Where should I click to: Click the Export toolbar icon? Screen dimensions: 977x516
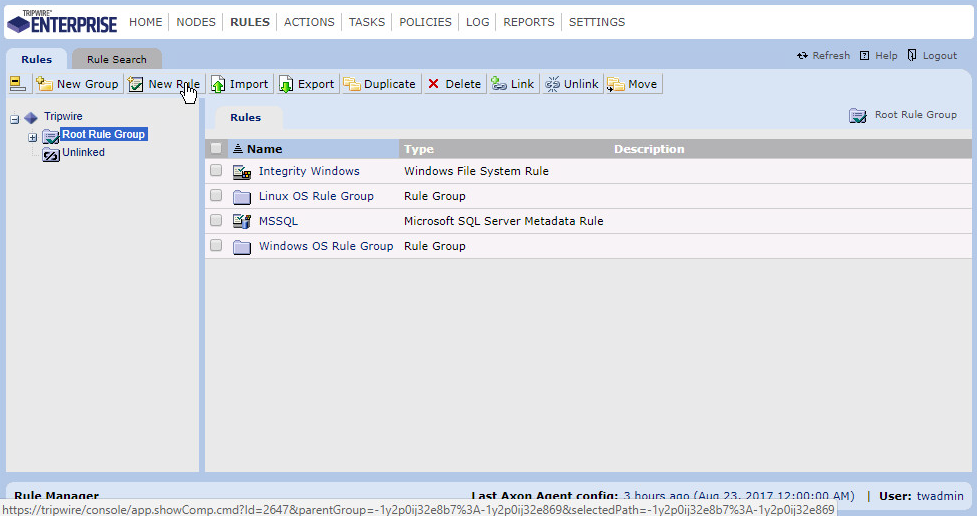(x=286, y=84)
